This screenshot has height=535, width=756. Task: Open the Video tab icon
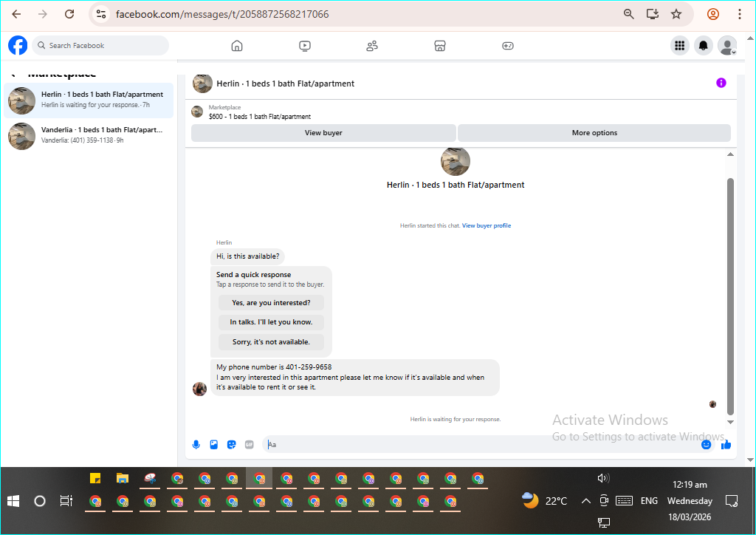(x=305, y=46)
